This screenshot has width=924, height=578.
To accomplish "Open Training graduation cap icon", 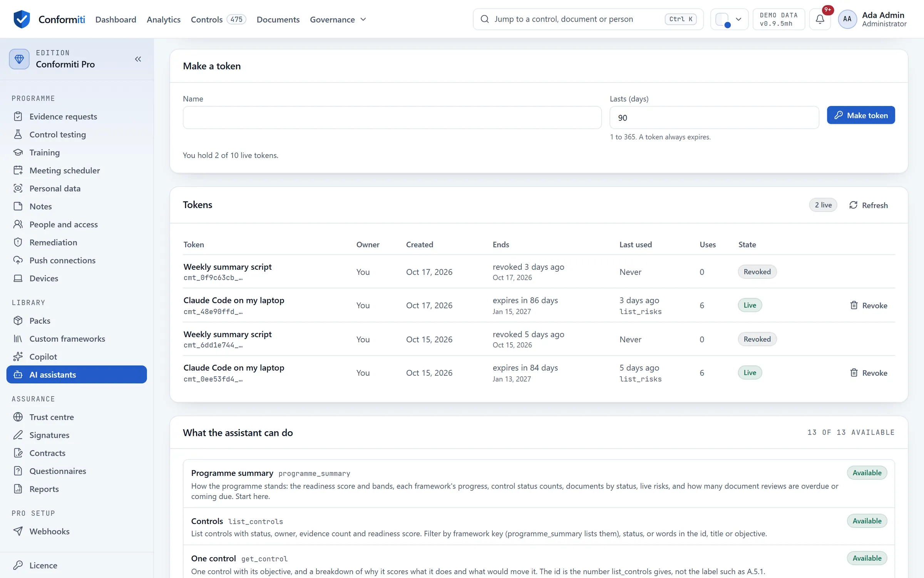I will click(x=18, y=152).
